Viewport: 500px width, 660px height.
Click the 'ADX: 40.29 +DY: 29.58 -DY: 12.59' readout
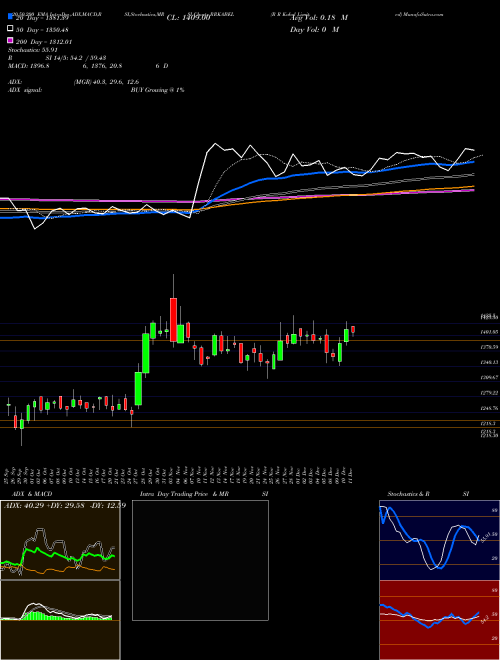(x=64, y=505)
